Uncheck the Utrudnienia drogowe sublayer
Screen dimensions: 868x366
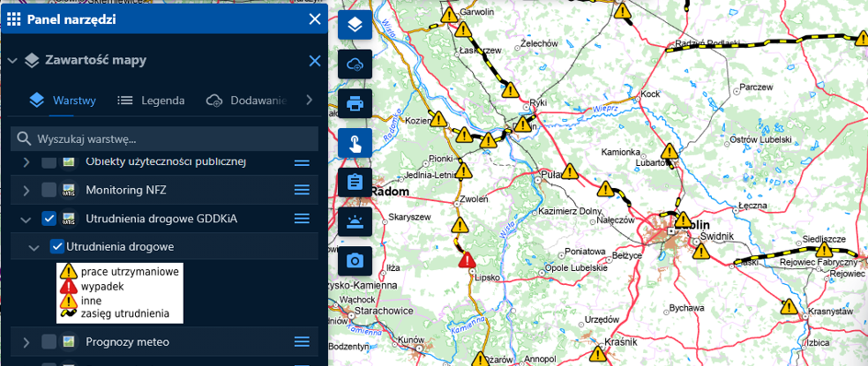pos(57,247)
